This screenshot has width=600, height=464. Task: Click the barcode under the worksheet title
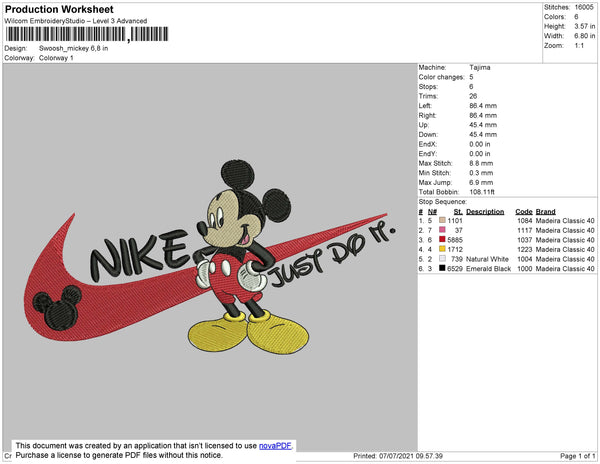pyautogui.click(x=87, y=34)
